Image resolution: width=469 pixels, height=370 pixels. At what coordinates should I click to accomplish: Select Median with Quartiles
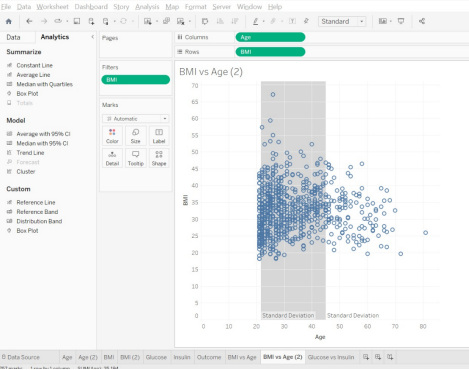pyautogui.click(x=44, y=84)
